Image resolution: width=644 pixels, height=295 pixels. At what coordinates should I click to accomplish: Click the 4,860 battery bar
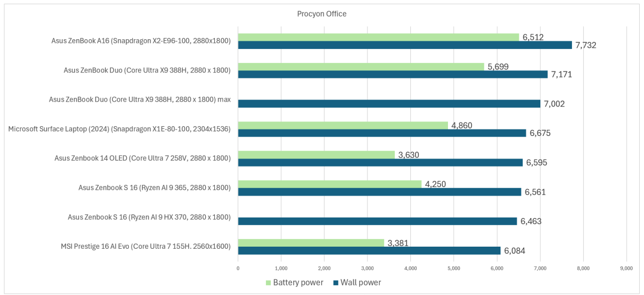pyautogui.click(x=343, y=125)
